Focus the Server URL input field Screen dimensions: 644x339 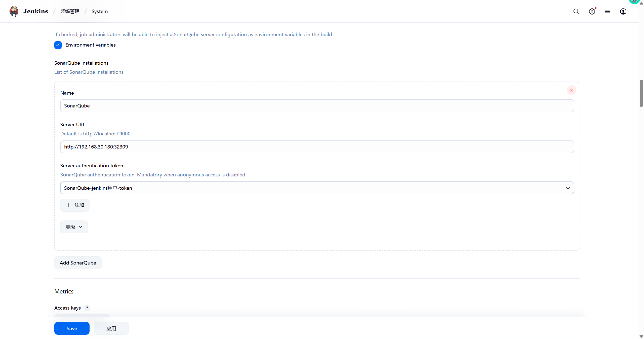pyautogui.click(x=317, y=147)
